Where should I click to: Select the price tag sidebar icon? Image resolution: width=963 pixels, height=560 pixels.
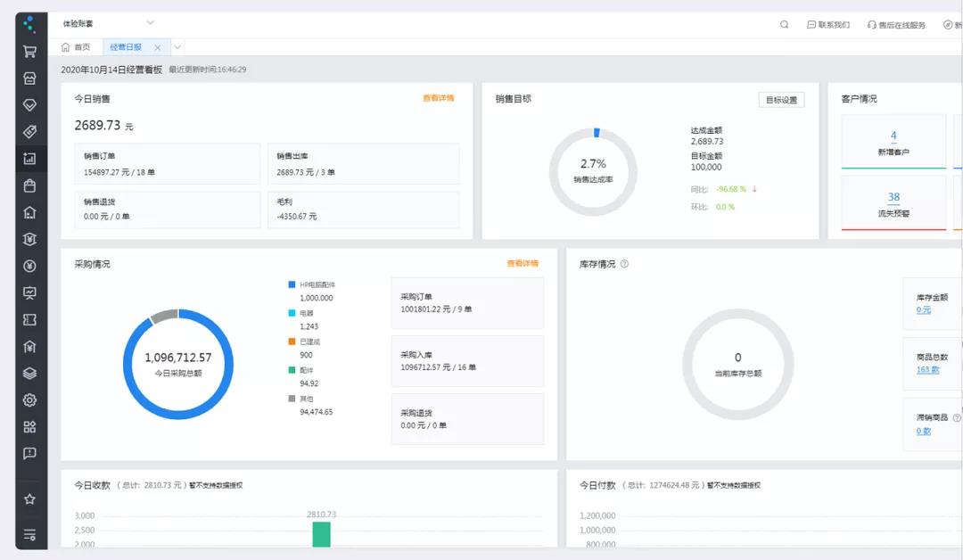(29, 132)
